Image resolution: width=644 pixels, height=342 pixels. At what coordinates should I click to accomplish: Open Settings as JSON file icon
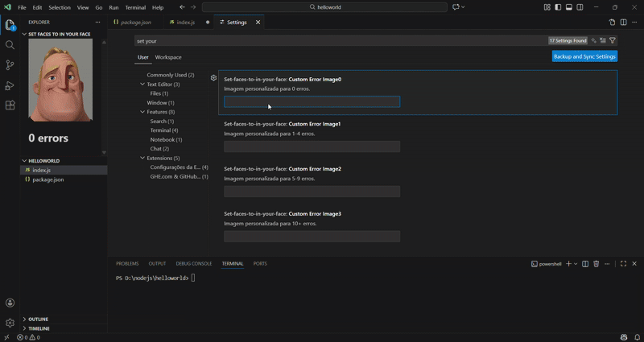point(612,23)
